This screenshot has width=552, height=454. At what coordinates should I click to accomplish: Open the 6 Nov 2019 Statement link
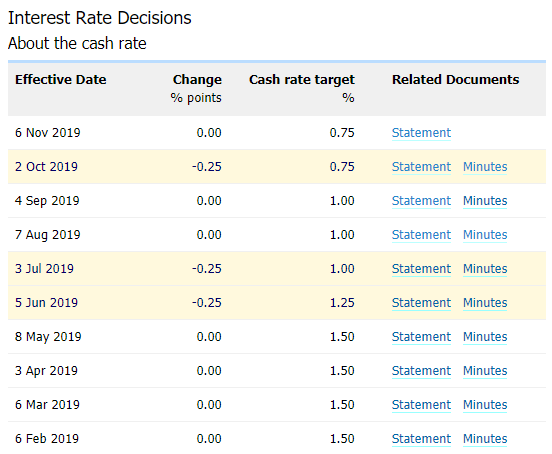[421, 133]
